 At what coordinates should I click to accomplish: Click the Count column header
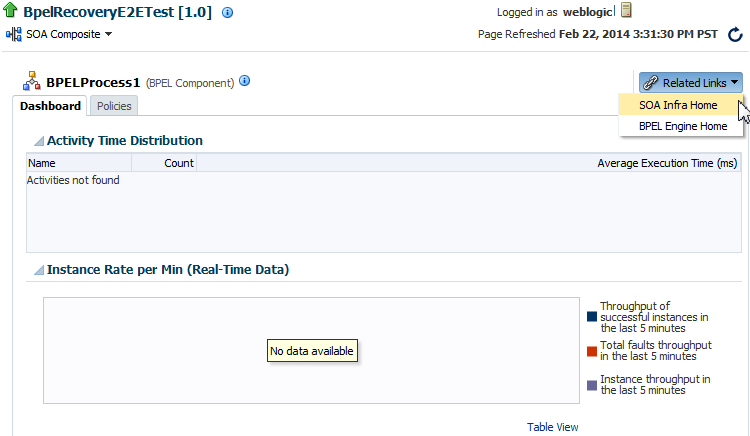[x=179, y=163]
